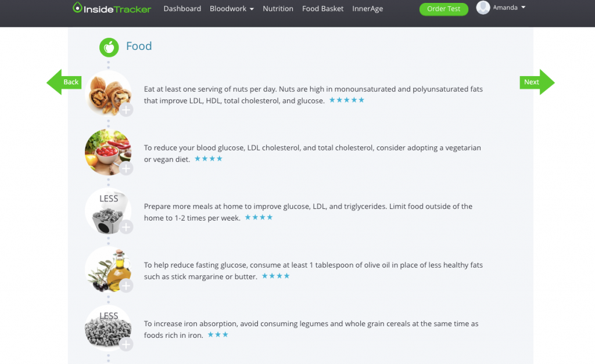Screen dimensions: 595x364
Task: Click the green apple Food icon
Action: point(109,47)
